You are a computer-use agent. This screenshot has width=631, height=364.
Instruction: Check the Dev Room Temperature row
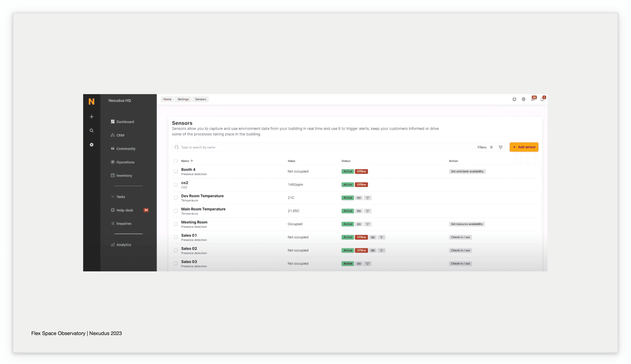pyautogui.click(x=176, y=198)
